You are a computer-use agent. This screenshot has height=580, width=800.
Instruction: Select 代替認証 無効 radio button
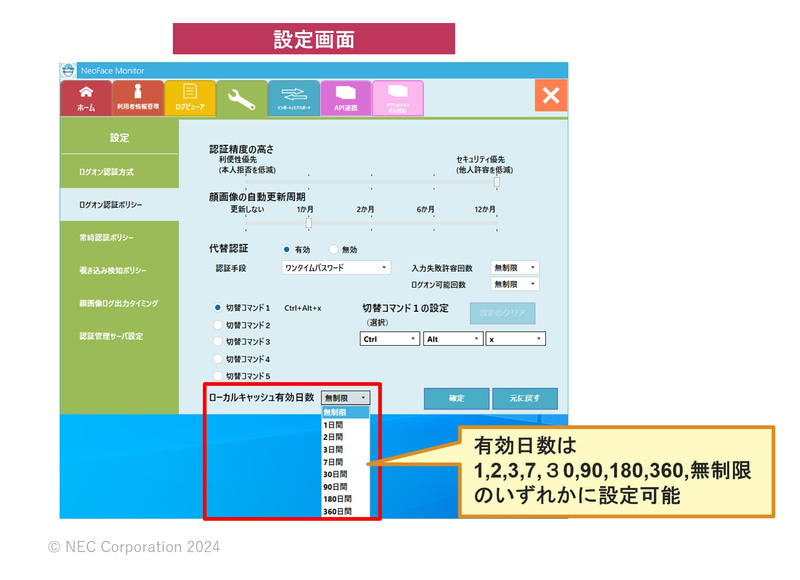[333, 249]
